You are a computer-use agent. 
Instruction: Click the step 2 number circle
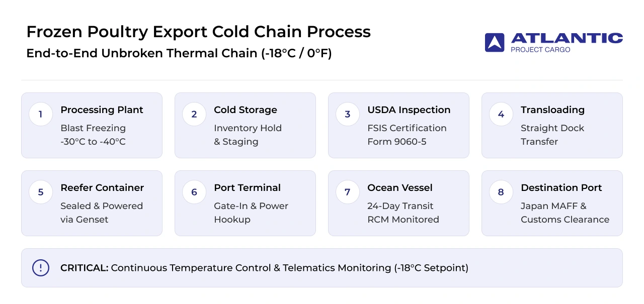point(194,115)
